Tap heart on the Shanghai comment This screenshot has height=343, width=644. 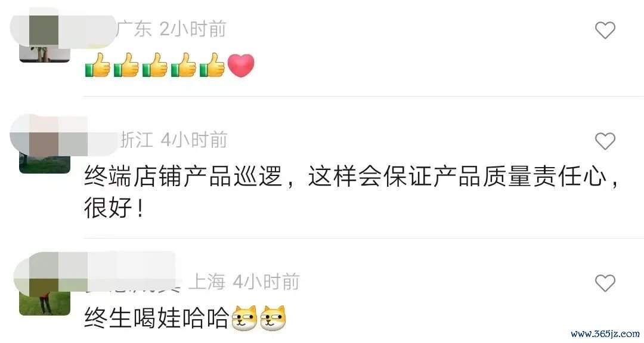[605, 283]
